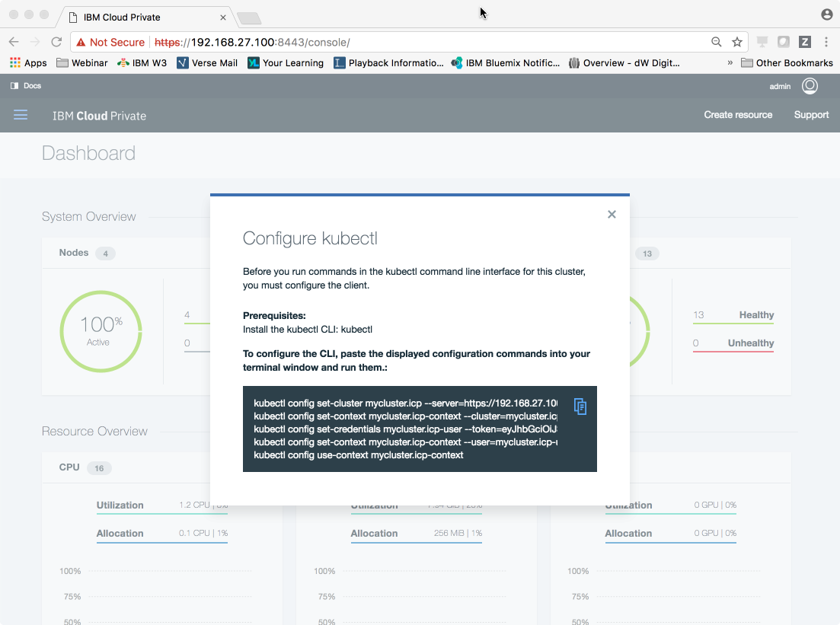The image size is (840, 625).
Task: Open Chrome's three-dot menu
Action: pyautogui.click(x=826, y=42)
